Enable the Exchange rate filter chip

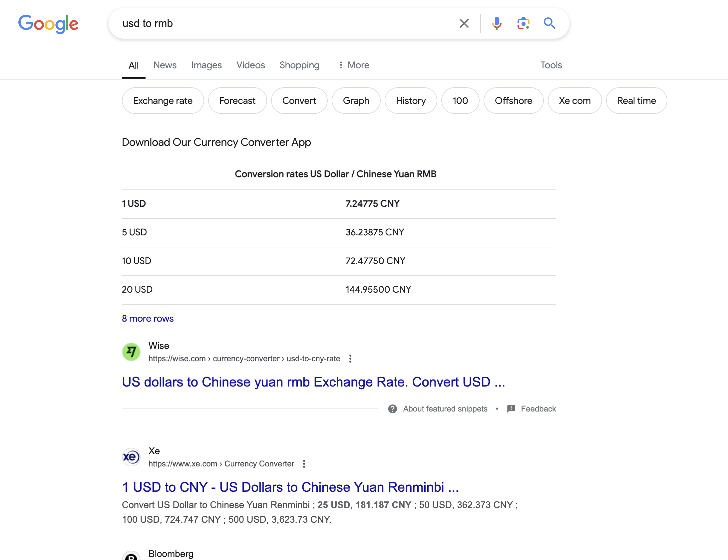pos(163,101)
